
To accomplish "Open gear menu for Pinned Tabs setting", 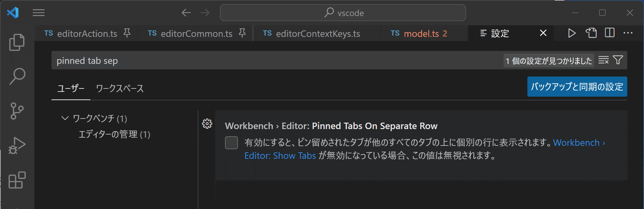I will click(x=207, y=123).
